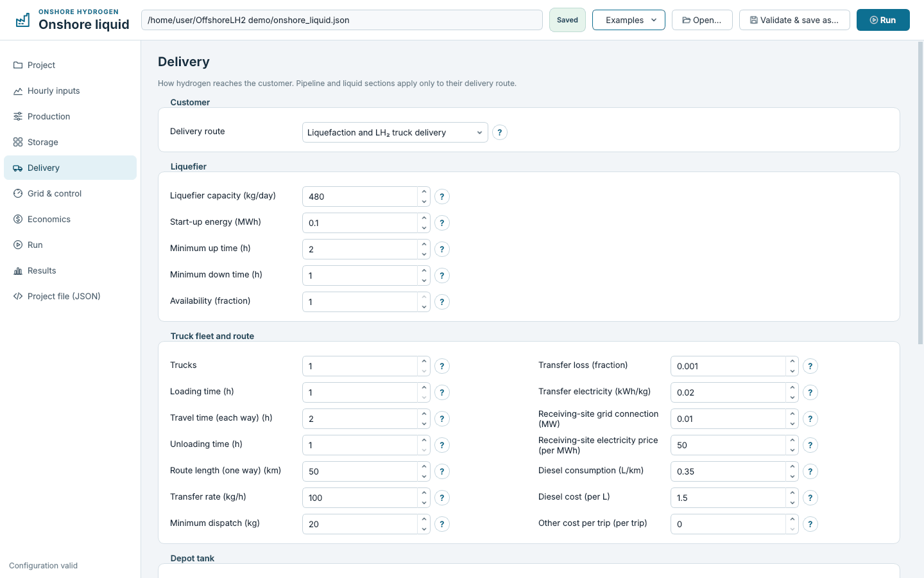
Task: Switch to the Storage section
Action: tap(71, 142)
